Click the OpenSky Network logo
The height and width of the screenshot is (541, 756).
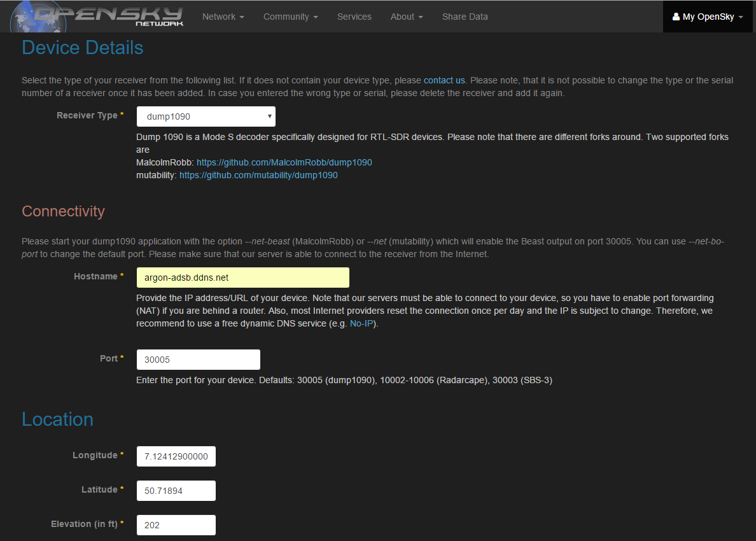[x=97, y=17]
